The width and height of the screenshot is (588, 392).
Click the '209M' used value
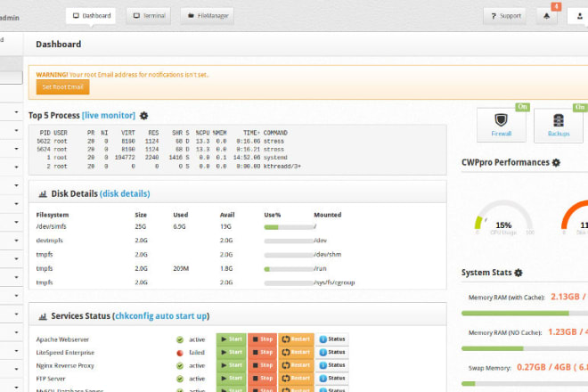point(181,268)
